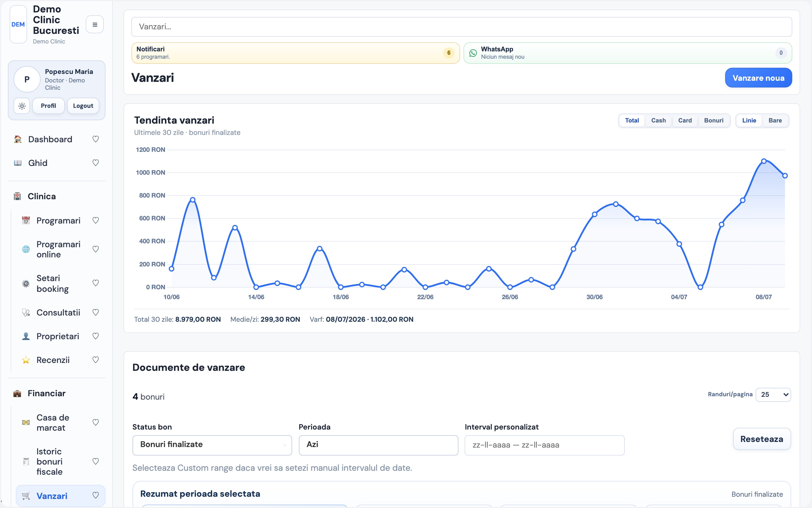Click the Proprietari person icon
Image resolution: width=812 pixels, height=508 pixels.
click(26, 336)
